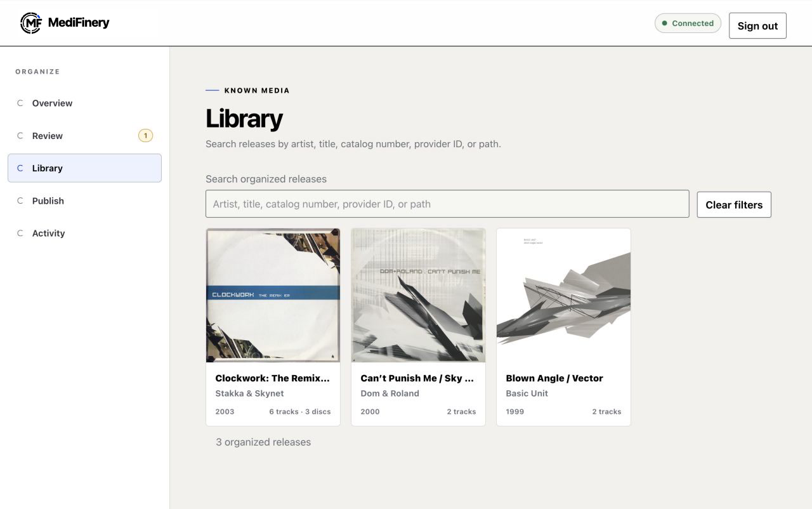Focus the search organized releases field
The height and width of the screenshot is (509, 812).
[447, 204]
